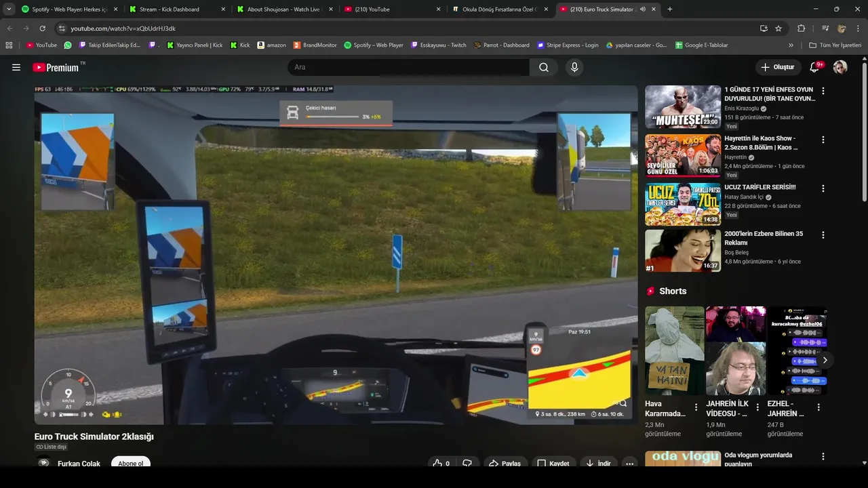The height and width of the screenshot is (488, 868).
Task: Open the Parrot - Dashboard bookmark
Action: (502, 45)
